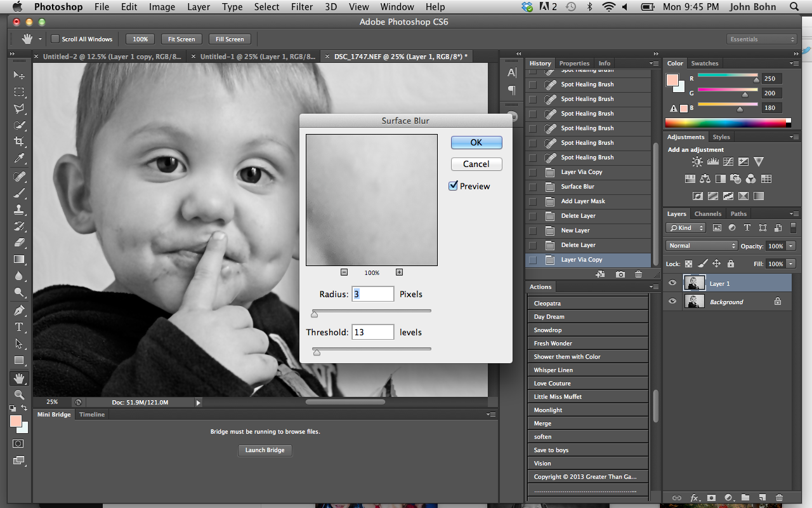Select the Brush tool
Viewport: 812px width, 508px height.
[19, 193]
